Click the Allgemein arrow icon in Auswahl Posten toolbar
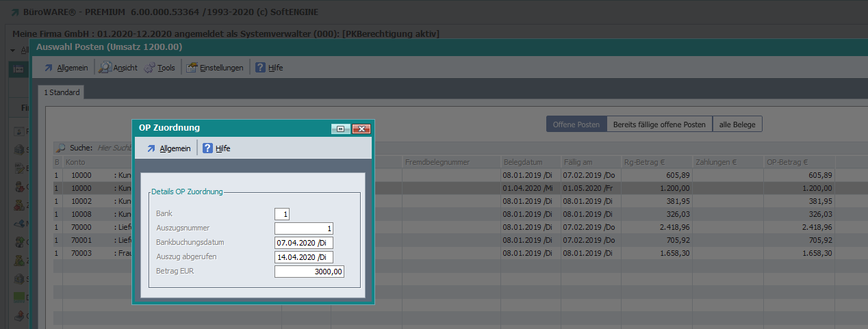Viewport: 868px width, 329px height. pyautogui.click(x=48, y=68)
